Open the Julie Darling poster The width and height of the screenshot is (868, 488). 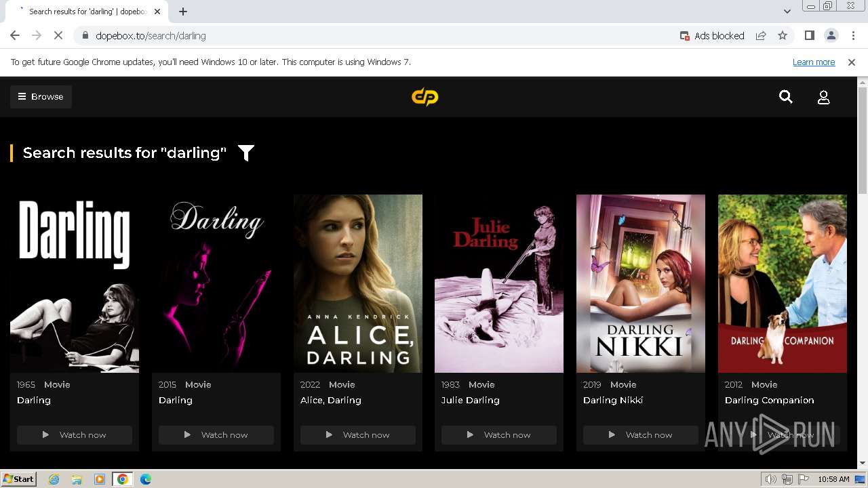499,283
